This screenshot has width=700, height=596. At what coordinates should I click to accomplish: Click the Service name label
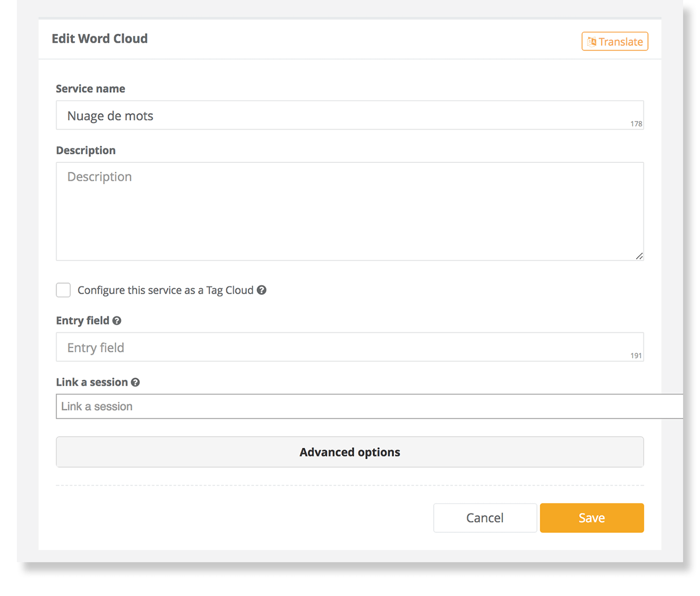pos(90,89)
